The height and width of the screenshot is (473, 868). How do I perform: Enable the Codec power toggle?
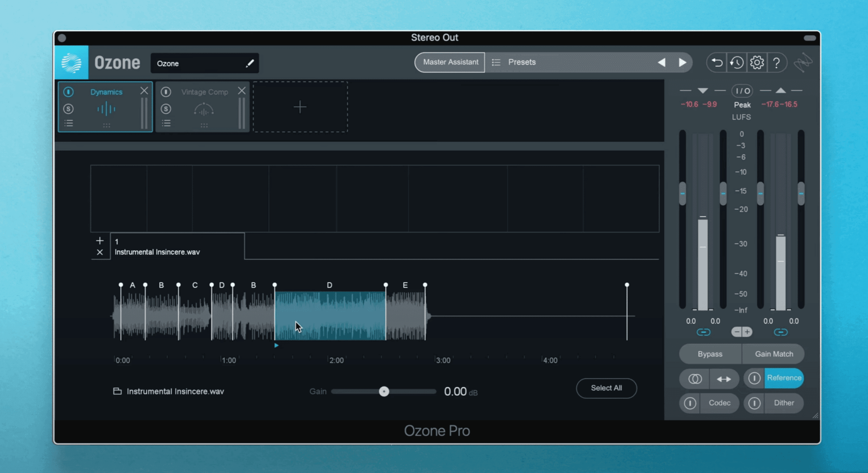coord(690,403)
